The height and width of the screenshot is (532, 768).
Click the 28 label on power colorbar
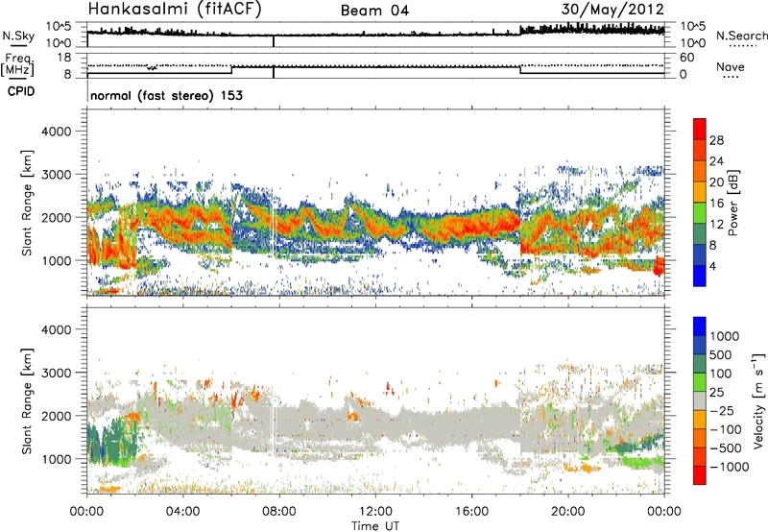pyautogui.click(x=716, y=140)
